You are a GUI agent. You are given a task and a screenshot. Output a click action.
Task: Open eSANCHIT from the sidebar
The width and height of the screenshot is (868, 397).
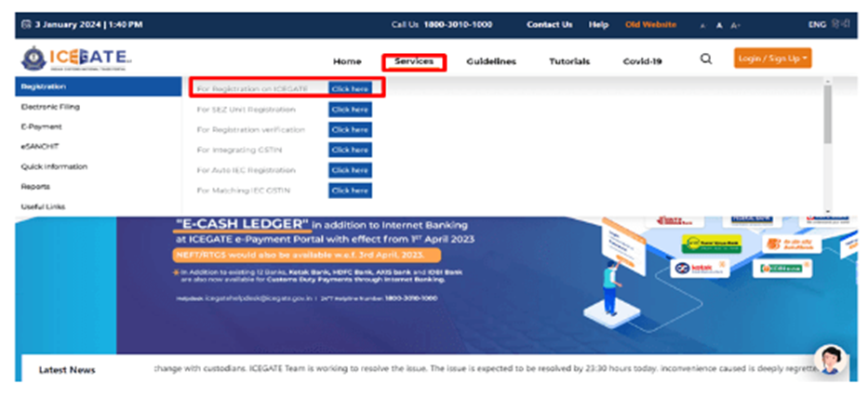tap(42, 147)
